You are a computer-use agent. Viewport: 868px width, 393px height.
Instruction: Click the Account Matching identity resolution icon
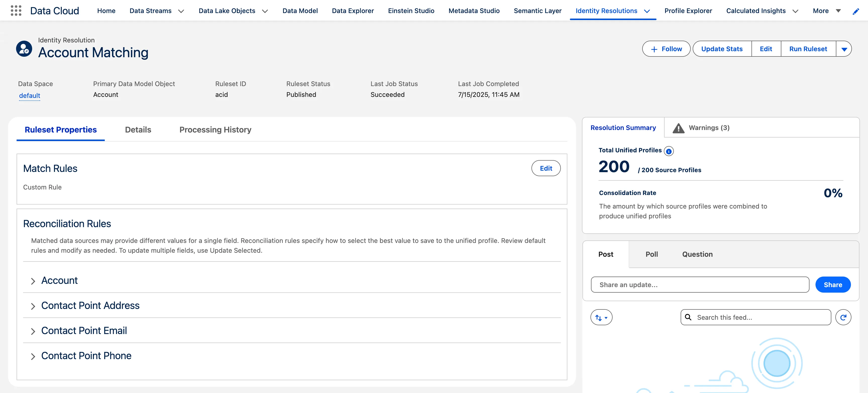tap(24, 49)
